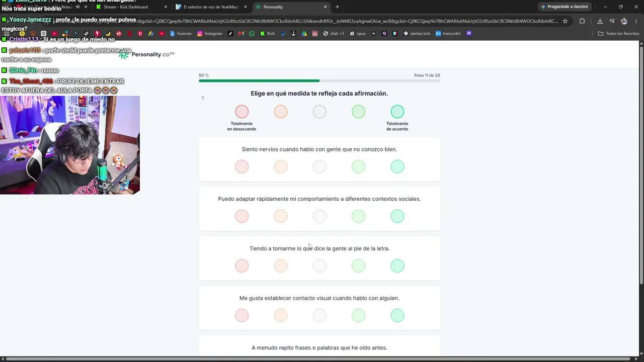Open the Google Drive bookmark icon
The image size is (644, 362).
(x=304, y=34)
